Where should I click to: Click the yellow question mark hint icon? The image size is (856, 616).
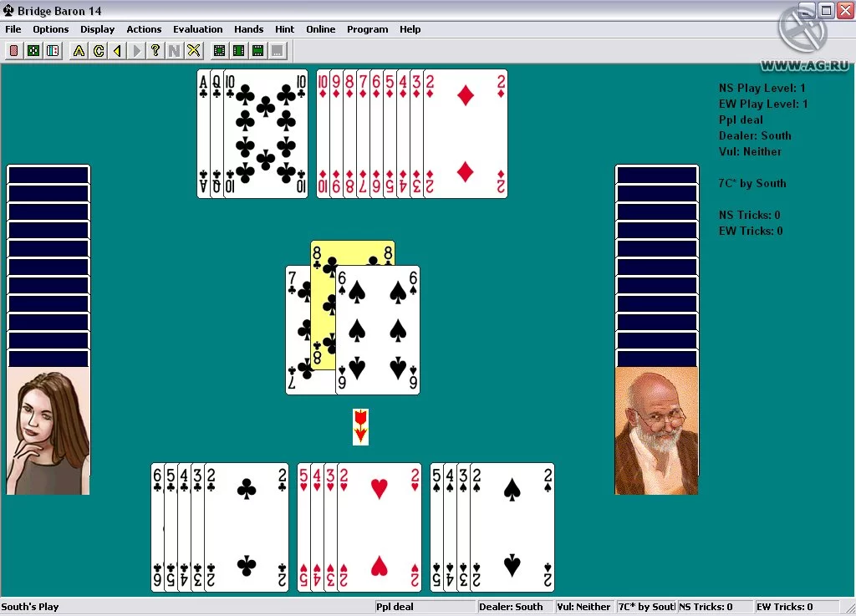point(155,51)
